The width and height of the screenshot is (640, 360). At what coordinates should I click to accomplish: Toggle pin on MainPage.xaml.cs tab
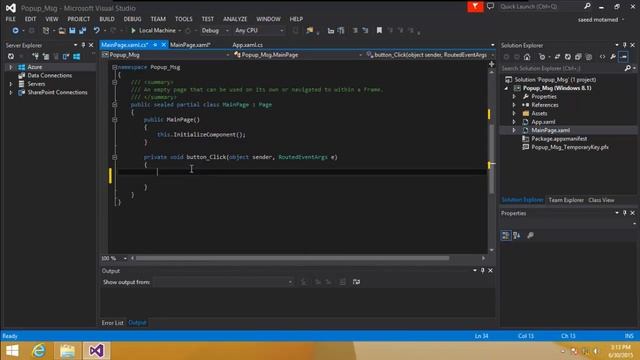[x=156, y=45]
